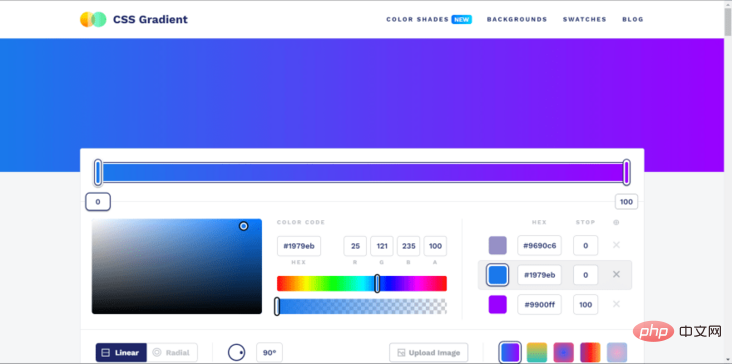Click the hue slider handle

tap(377, 283)
